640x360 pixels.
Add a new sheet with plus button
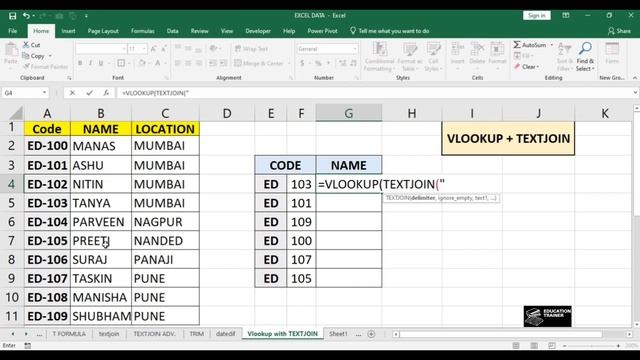(371, 334)
